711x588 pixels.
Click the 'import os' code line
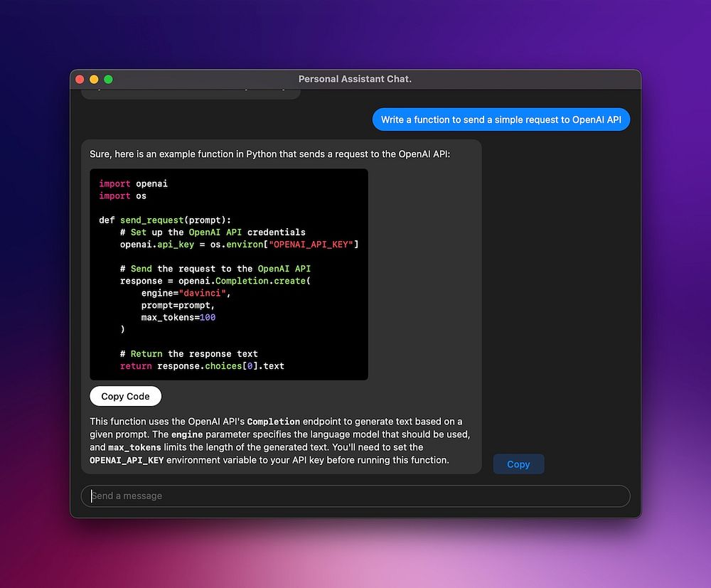tap(122, 196)
